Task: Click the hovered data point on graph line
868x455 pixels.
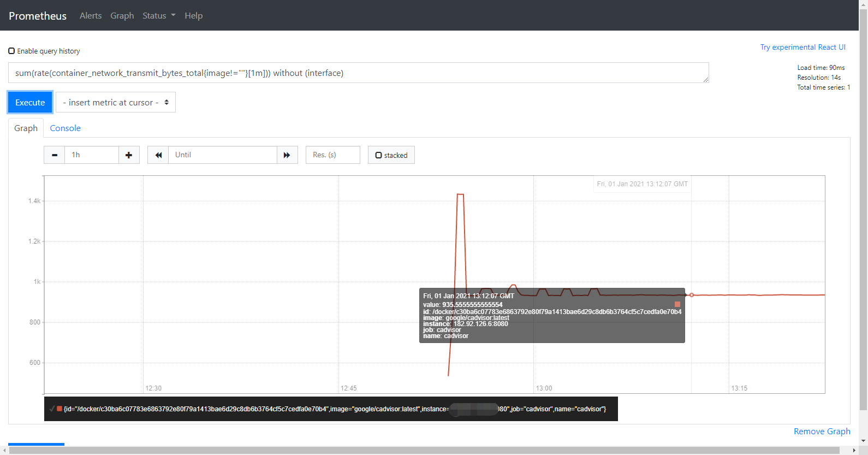Action: pos(692,295)
